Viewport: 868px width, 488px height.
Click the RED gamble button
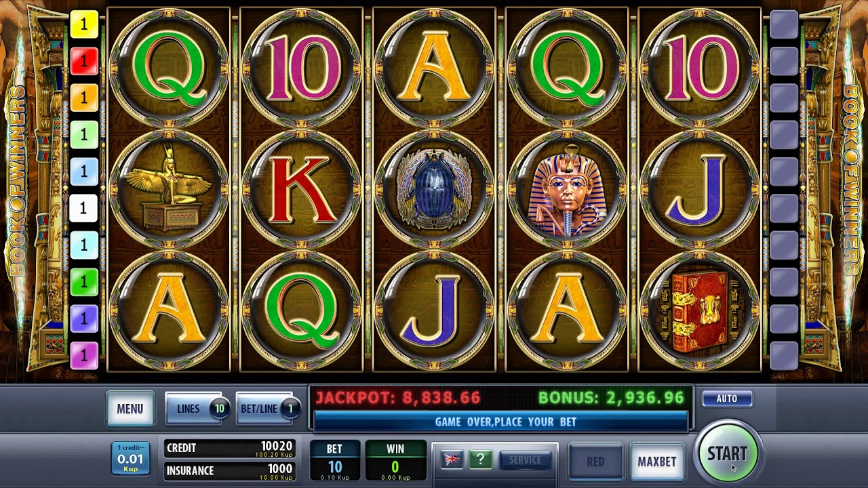[x=595, y=462]
